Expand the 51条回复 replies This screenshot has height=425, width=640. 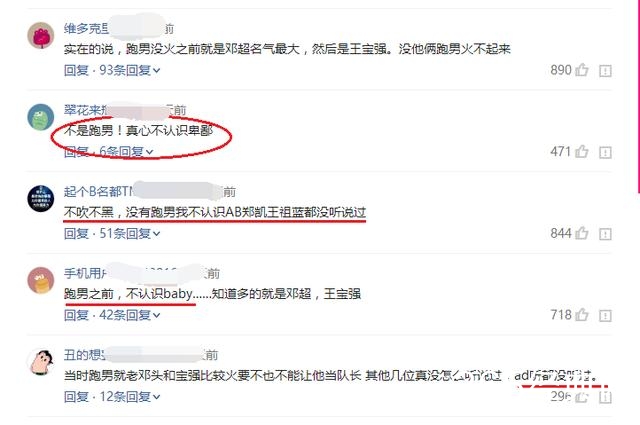130,234
